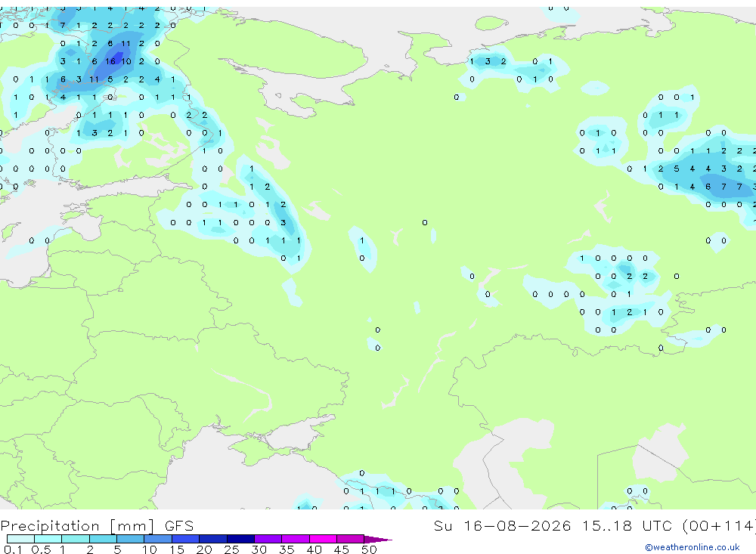Click the legend label "45"

coord(342,549)
